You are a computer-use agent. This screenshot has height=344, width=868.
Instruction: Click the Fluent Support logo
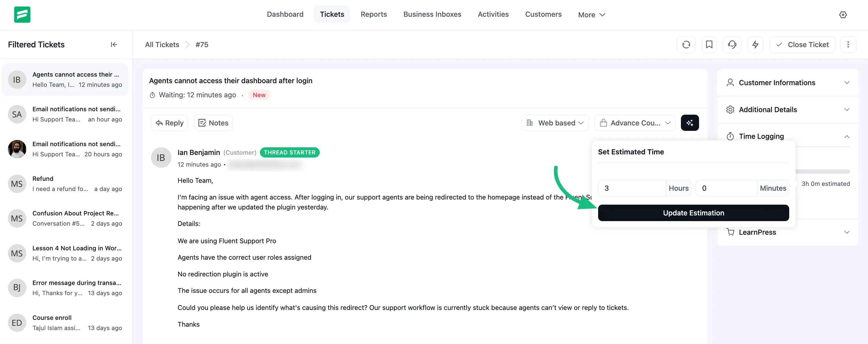(22, 14)
